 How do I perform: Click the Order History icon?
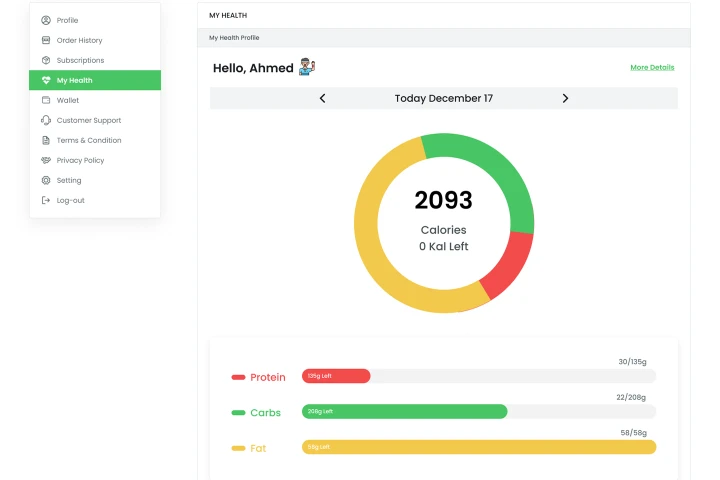click(x=46, y=40)
